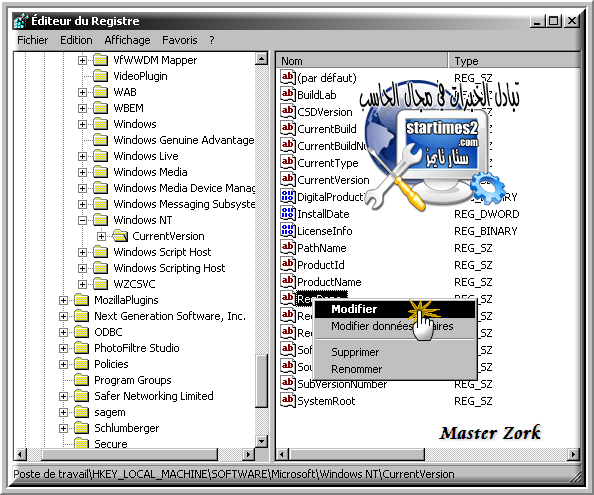Click the Nom column header
Screen dimensions: 594x495
pos(362,61)
